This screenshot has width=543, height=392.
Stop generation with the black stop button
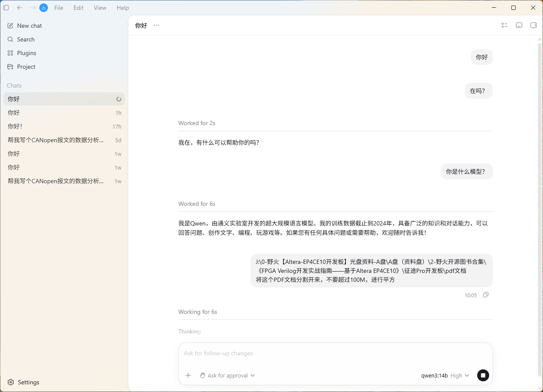click(483, 375)
